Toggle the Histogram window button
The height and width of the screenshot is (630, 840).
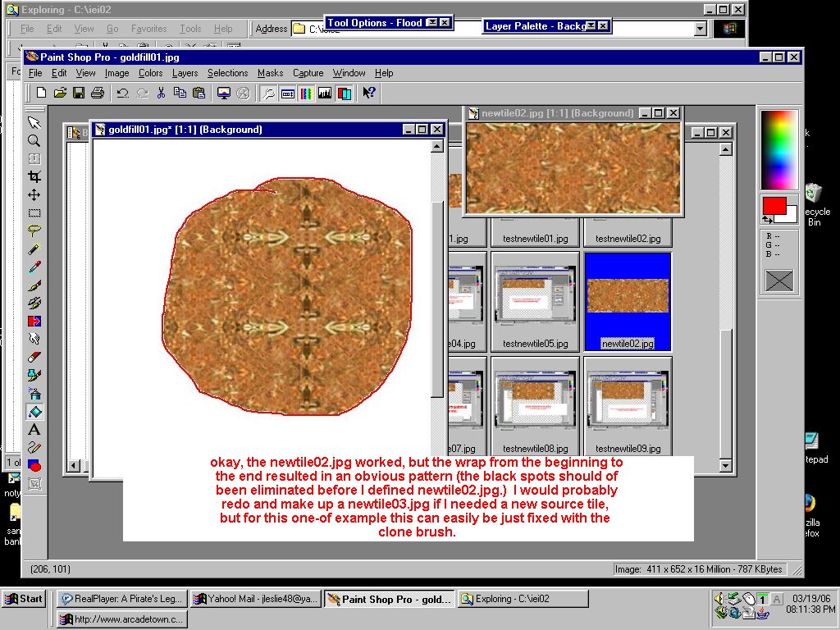tap(325, 94)
